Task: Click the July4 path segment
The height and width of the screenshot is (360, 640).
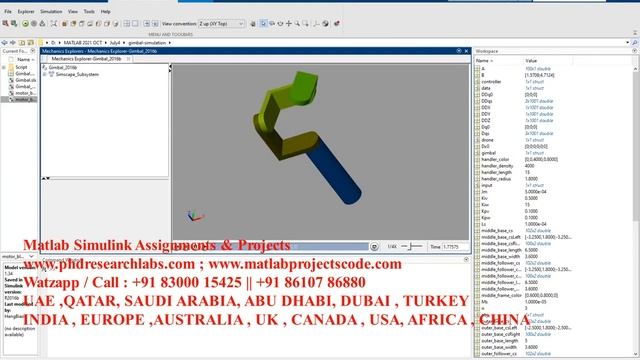Action: pos(115,42)
